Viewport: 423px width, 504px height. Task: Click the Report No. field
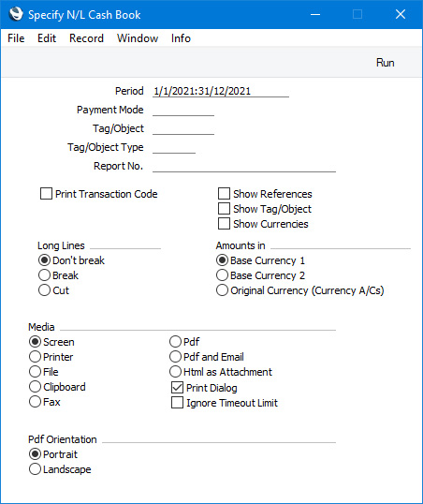(244, 166)
